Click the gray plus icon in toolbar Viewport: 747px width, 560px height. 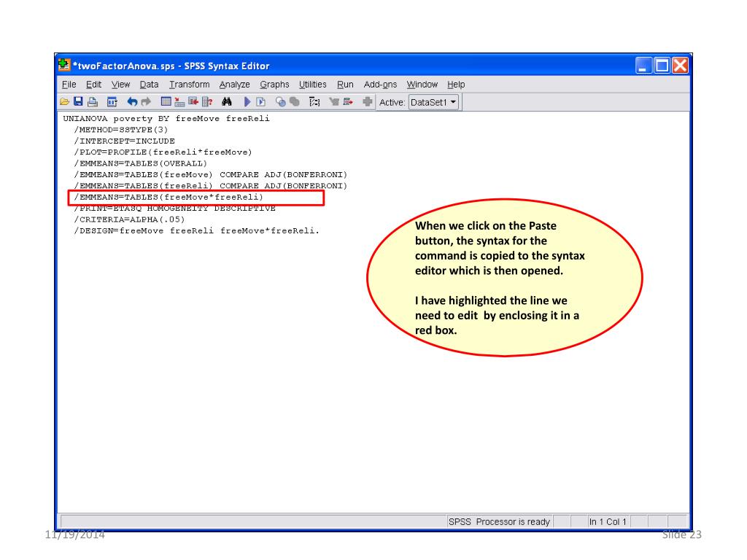[x=368, y=102]
